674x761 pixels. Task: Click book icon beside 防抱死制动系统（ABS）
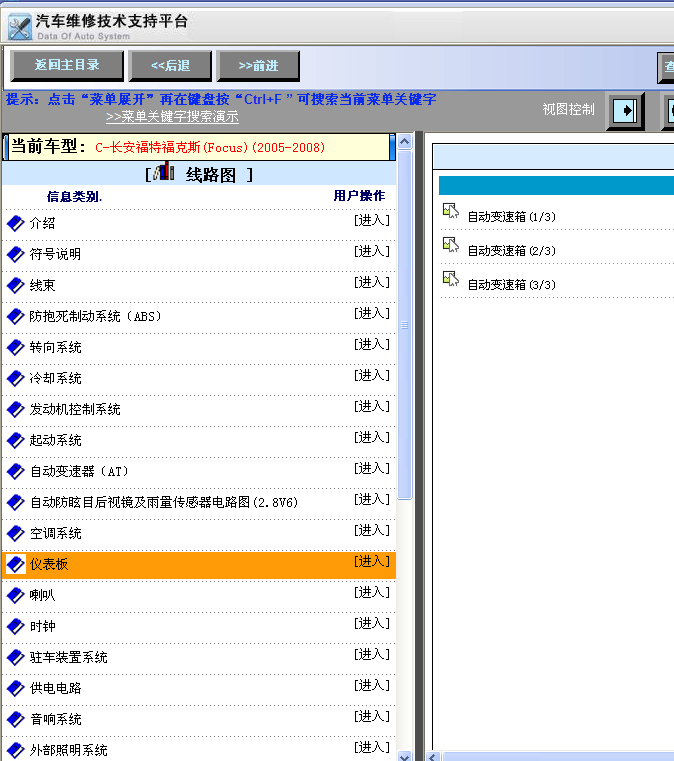[16, 316]
